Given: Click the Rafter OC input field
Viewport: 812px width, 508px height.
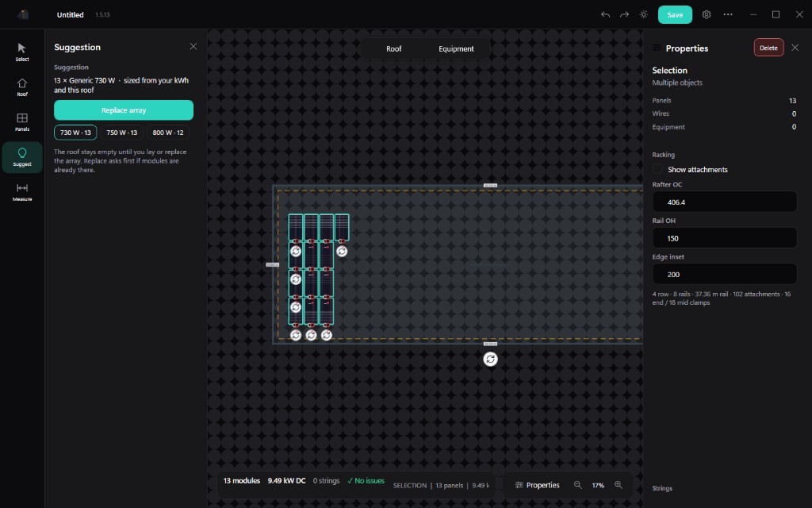Looking at the screenshot, I should [x=724, y=202].
